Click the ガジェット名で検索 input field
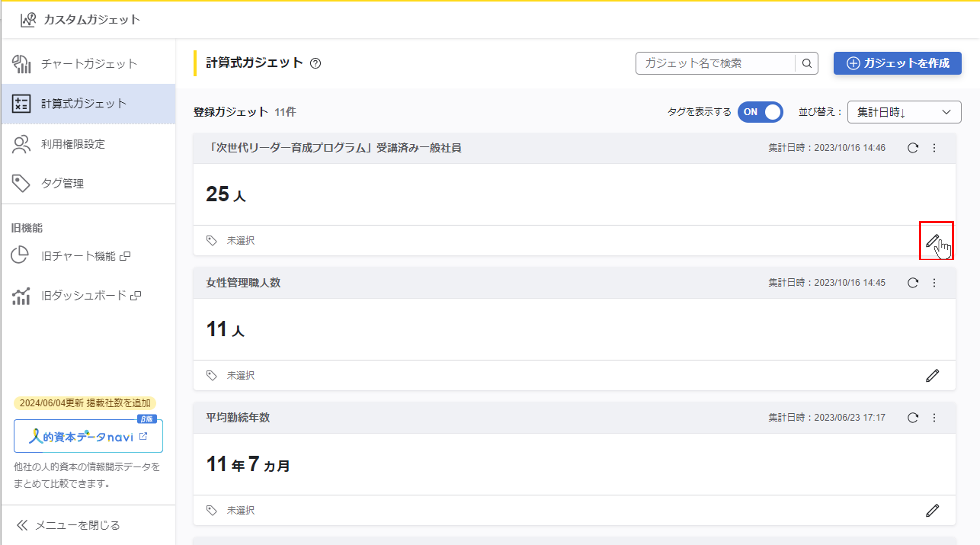 715,63
